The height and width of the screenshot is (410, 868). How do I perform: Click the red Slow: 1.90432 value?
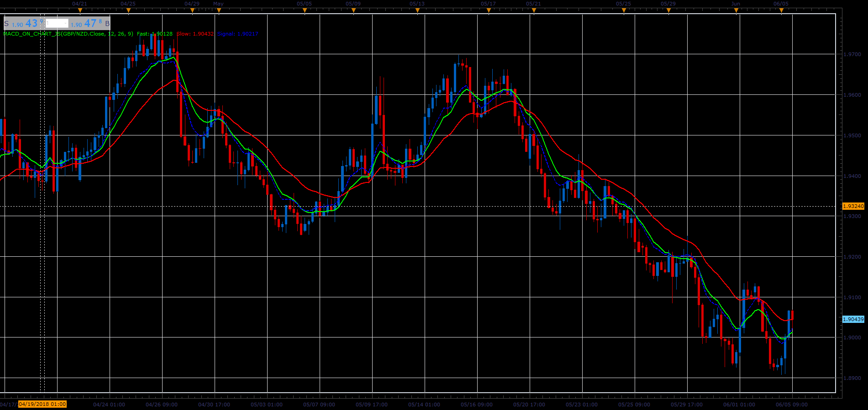tap(195, 34)
